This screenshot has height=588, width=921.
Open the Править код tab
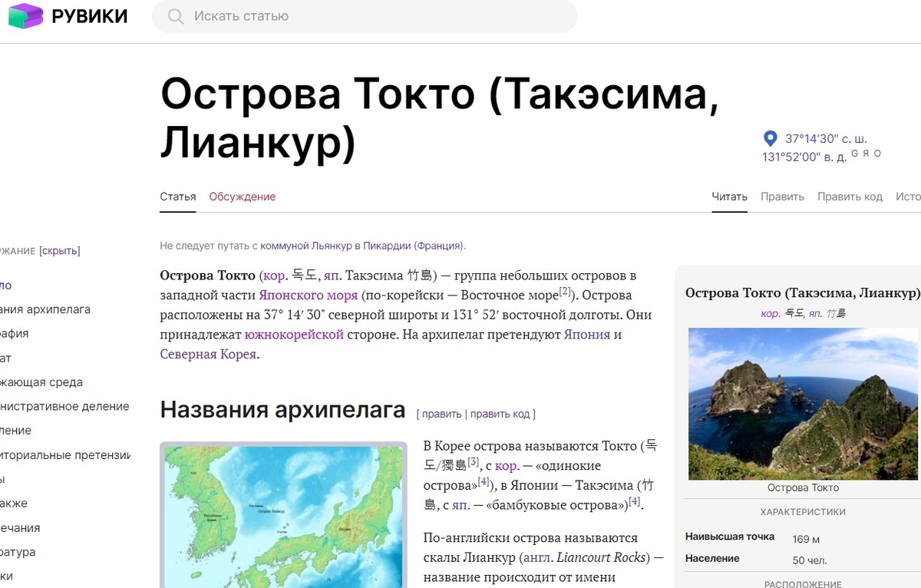pyautogui.click(x=850, y=197)
